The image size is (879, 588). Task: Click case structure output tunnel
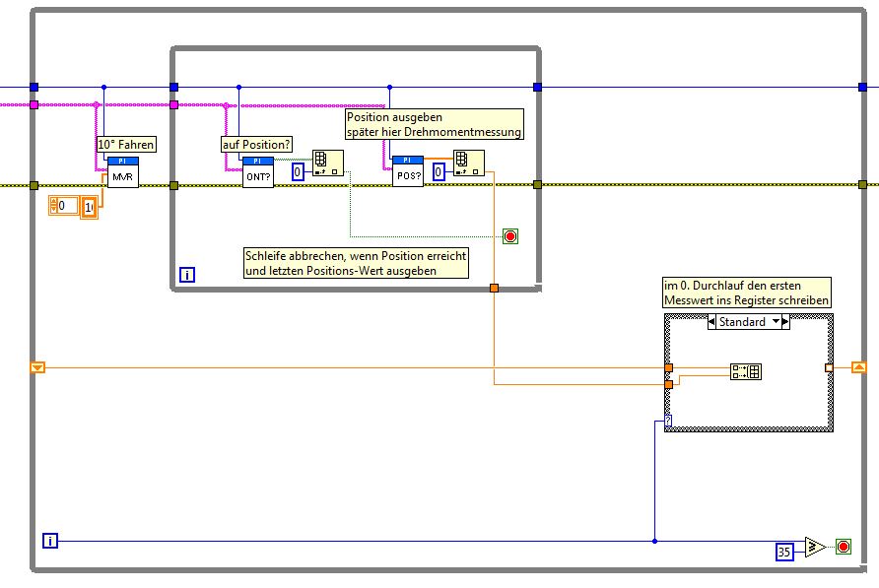pyautogui.click(x=829, y=368)
